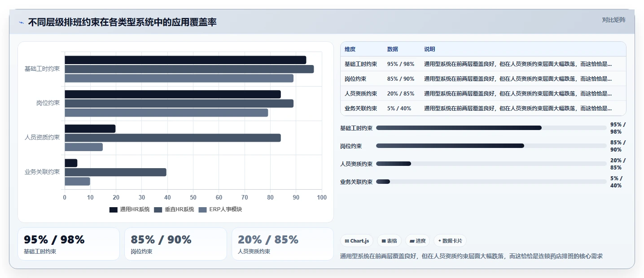Screen dimensions: 644x278
Task: Click the Chart.js tag icon
Action: tap(347, 241)
